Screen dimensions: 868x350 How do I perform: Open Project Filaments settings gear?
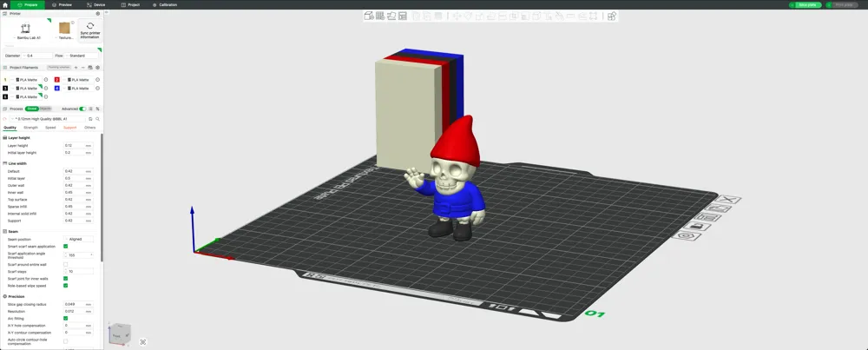tap(97, 68)
